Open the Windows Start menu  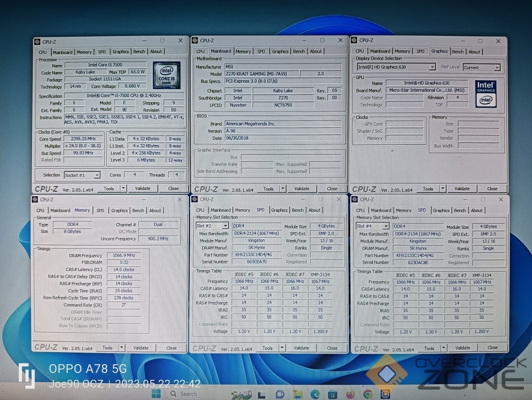tap(156, 393)
